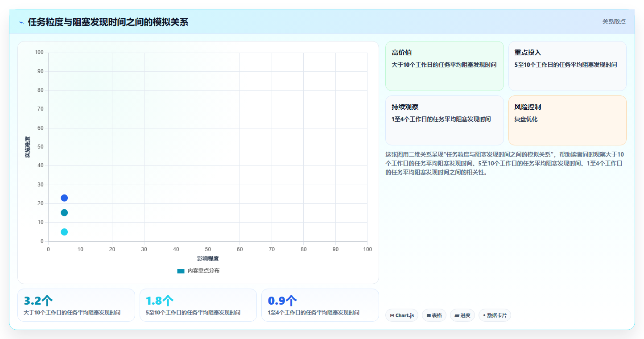
Task: Toggle the 内容重点分布 legend item
Action: coord(198,271)
